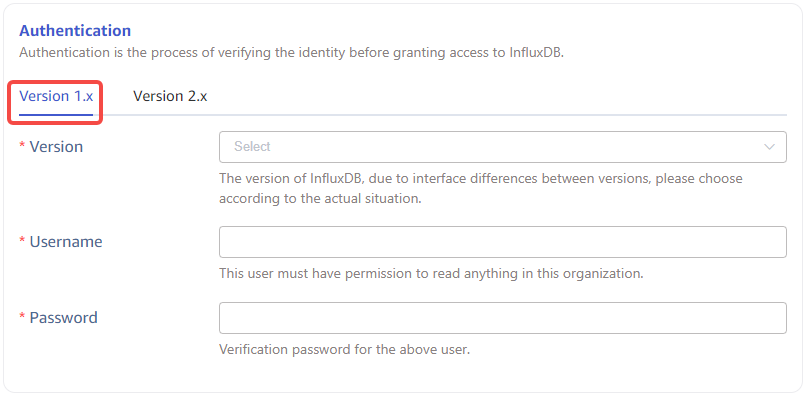Focus the Username input field

[x=502, y=242]
